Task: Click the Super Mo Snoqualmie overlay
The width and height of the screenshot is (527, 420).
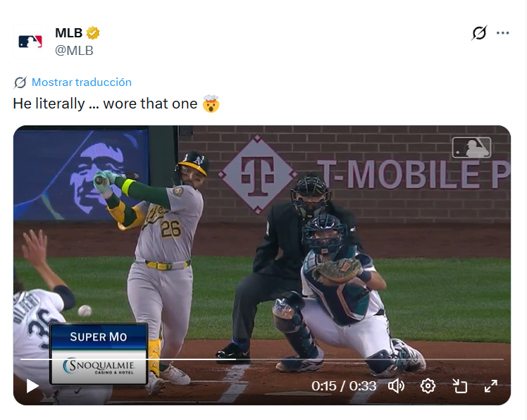Action: coord(99,352)
